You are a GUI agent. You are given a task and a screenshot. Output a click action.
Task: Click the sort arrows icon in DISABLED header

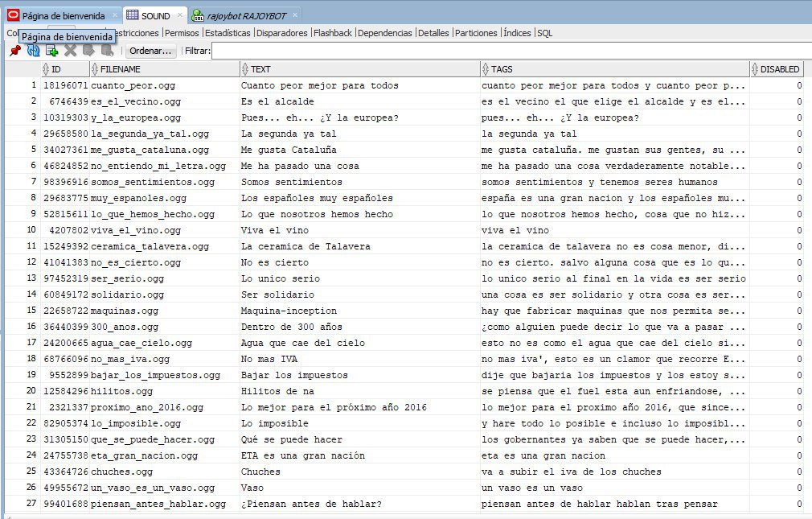point(755,69)
